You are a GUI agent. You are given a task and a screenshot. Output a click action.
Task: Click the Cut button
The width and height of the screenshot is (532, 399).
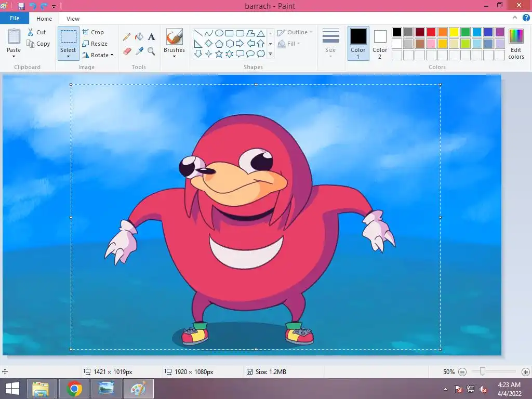click(x=37, y=32)
